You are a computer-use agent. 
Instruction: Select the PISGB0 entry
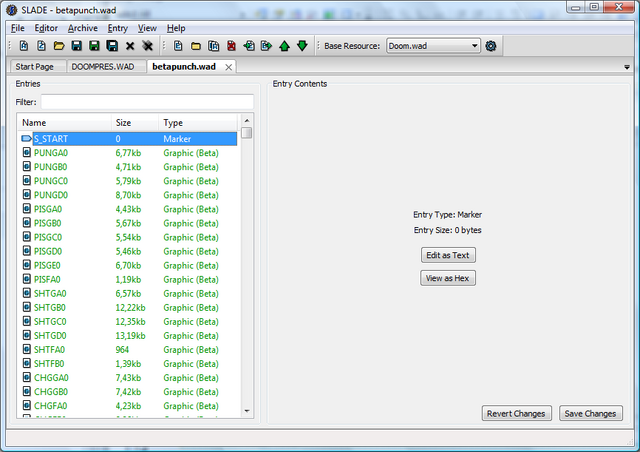coord(127,223)
